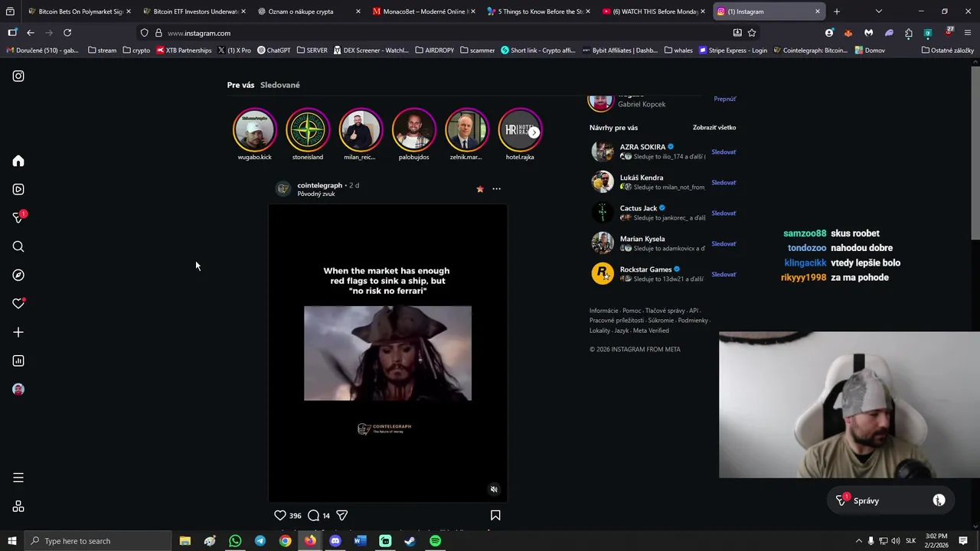The height and width of the screenshot is (551, 980).
Task: Open the scammer bookmarks folder
Action: click(477, 51)
